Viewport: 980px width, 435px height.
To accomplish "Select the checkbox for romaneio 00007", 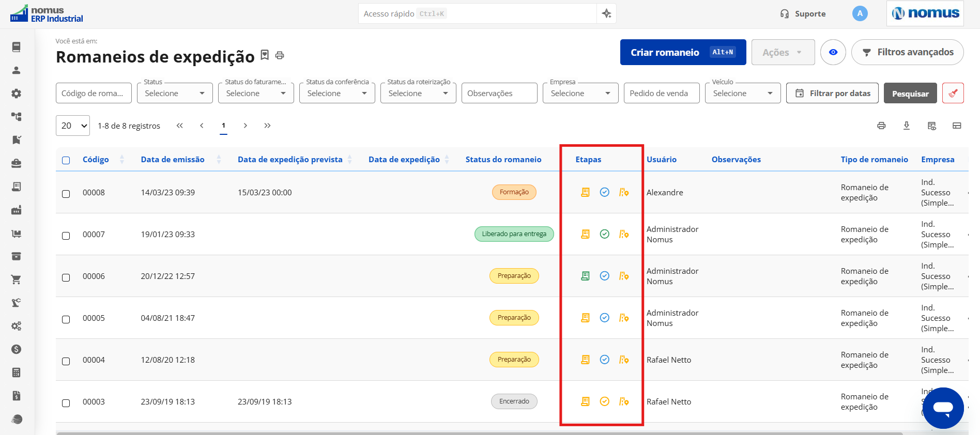I will [66, 236].
